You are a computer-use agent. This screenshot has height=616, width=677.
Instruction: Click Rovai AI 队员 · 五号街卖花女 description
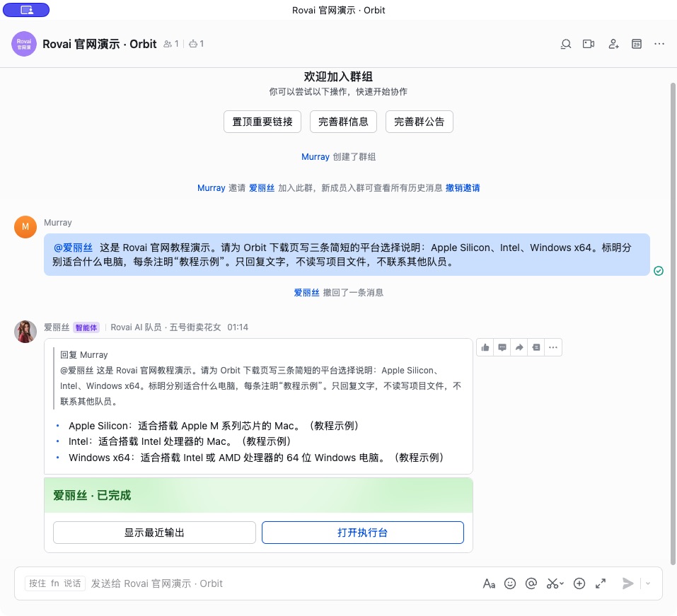tap(166, 327)
